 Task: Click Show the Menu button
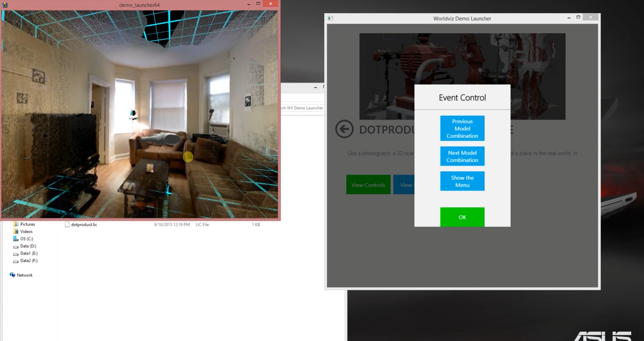click(462, 181)
